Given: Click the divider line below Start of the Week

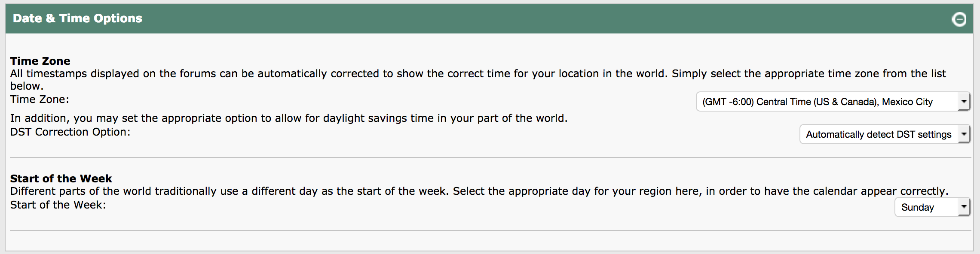Looking at the screenshot, I should (490, 230).
